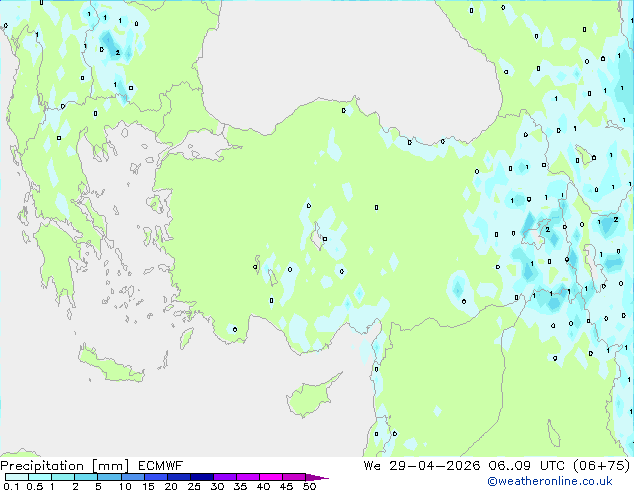Click the '20' legend scale label
634x490 pixels.
click(171, 486)
